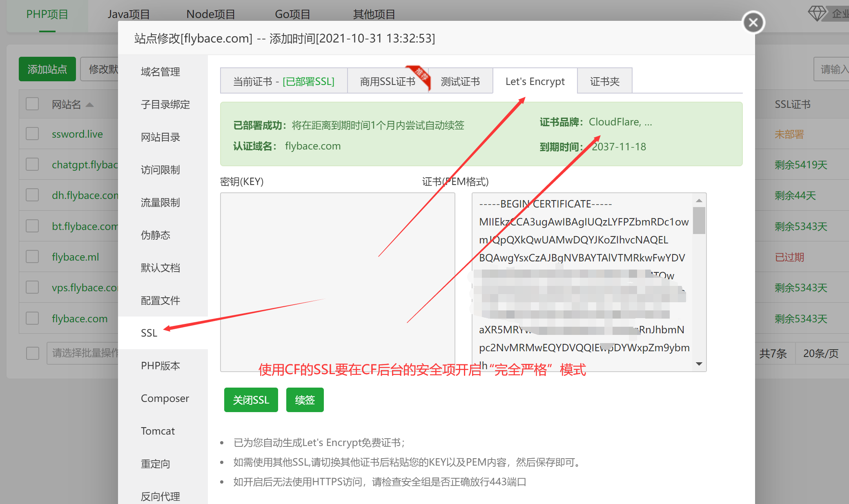Close the site modification dialog
The image size is (849, 504).
[x=753, y=22]
